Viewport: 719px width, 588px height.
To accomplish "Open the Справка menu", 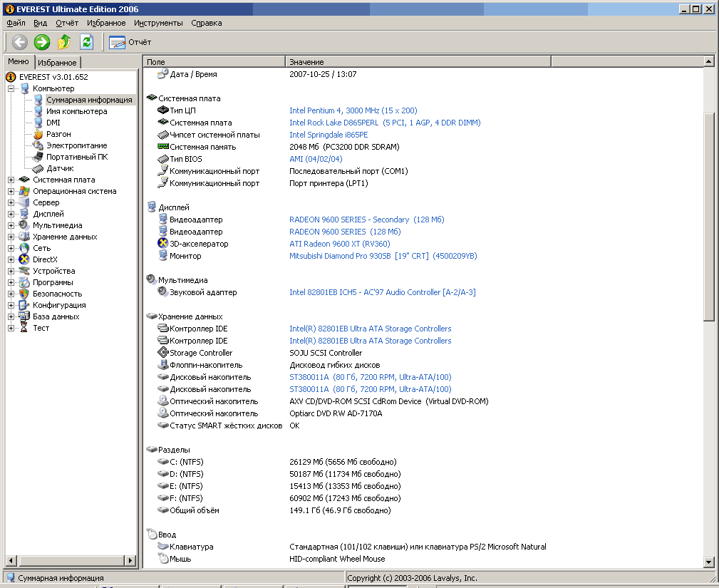I will [x=207, y=23].
